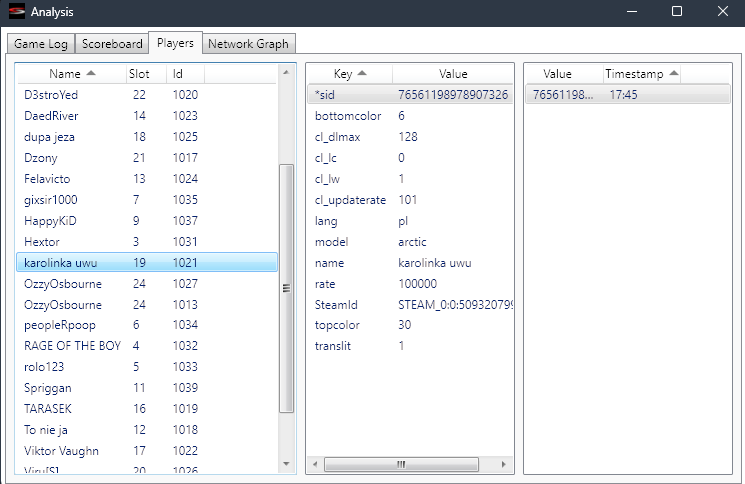Screen dimensions: 745x484
Task: Select the cl_lc property row
Action: pyautogui.click(x=410, y=158)
